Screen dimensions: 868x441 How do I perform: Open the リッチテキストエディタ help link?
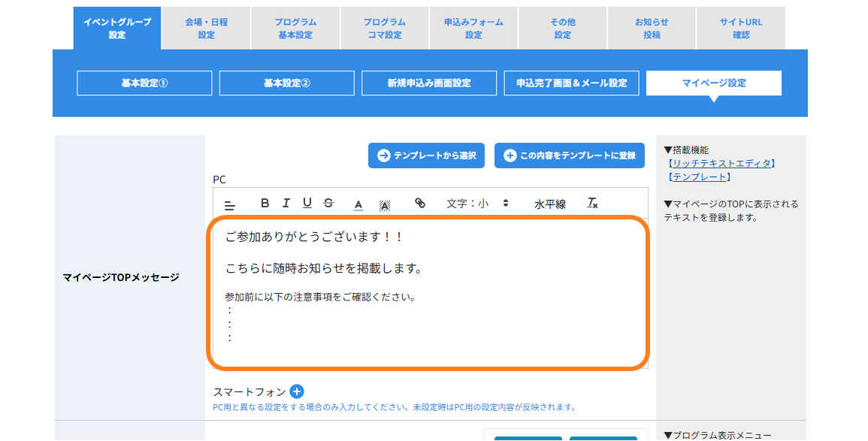tap(721, 163)
